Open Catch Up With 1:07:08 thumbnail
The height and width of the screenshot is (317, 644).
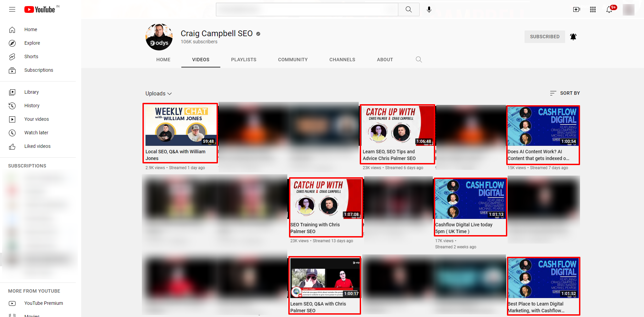pos(326,199)
